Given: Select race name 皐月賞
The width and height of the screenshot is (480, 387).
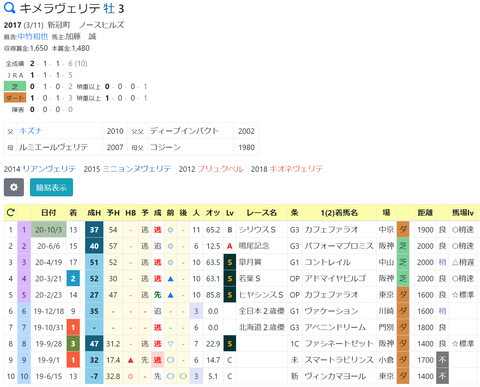Looking at the screenshot, I should pos(250,262).
